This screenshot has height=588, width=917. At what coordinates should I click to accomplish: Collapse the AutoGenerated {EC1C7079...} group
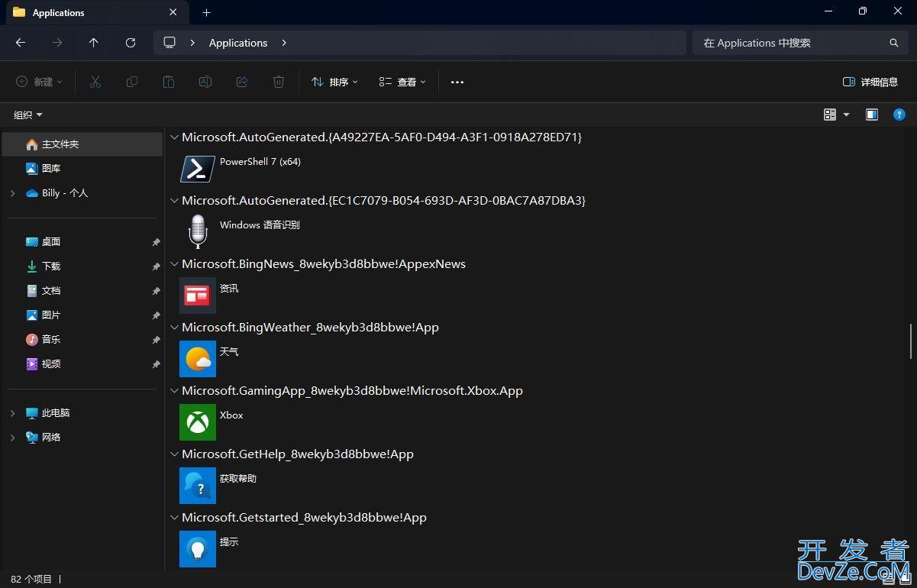pos(175,201)
